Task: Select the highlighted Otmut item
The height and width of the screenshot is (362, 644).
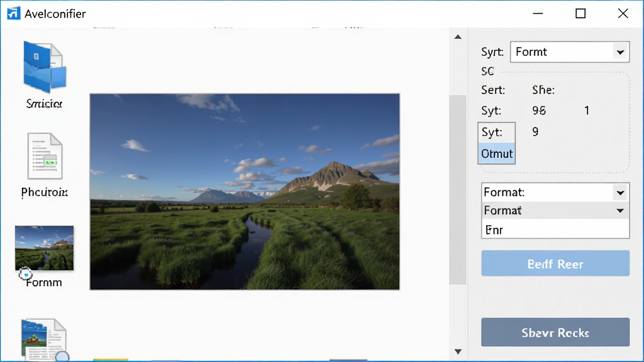Action: coord(497,153)
